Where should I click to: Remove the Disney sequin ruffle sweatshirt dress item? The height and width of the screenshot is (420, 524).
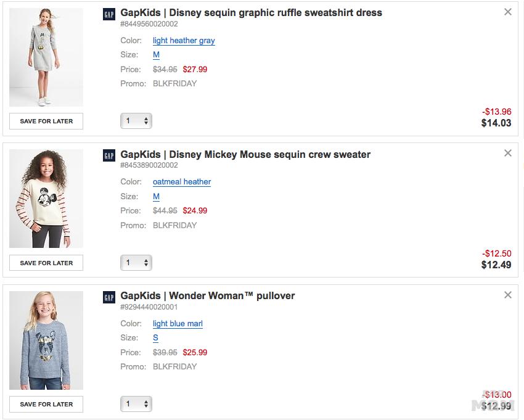point(508,12)
